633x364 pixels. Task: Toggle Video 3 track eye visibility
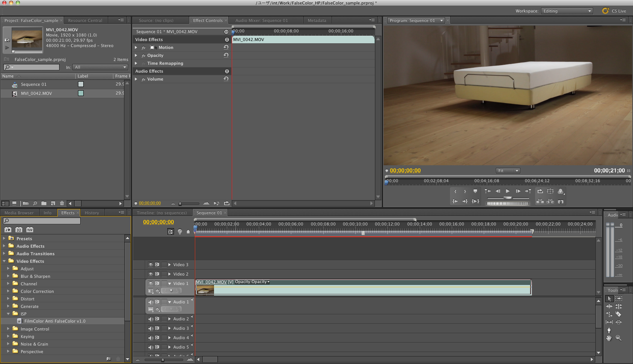click(151, 265)
